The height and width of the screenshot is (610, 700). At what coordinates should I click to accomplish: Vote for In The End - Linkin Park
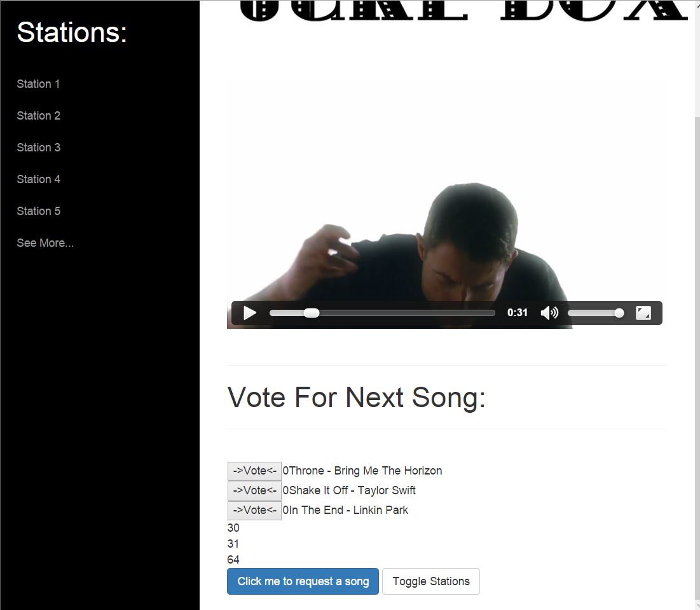click(x=254, y=510)
